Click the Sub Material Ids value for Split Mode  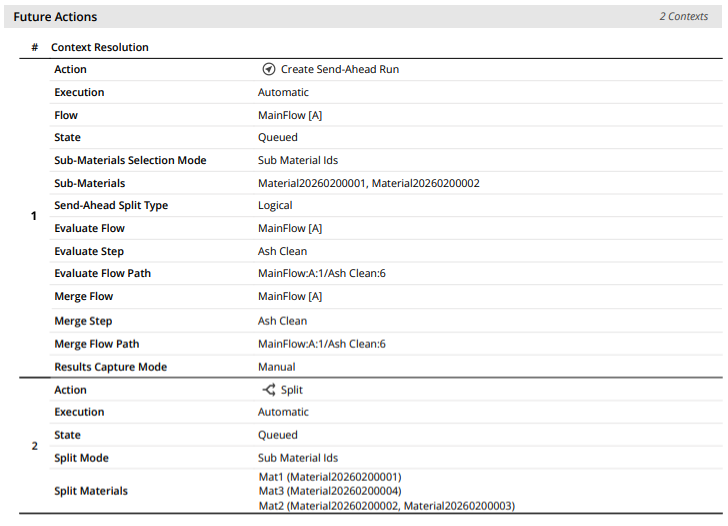click(298, 458)
